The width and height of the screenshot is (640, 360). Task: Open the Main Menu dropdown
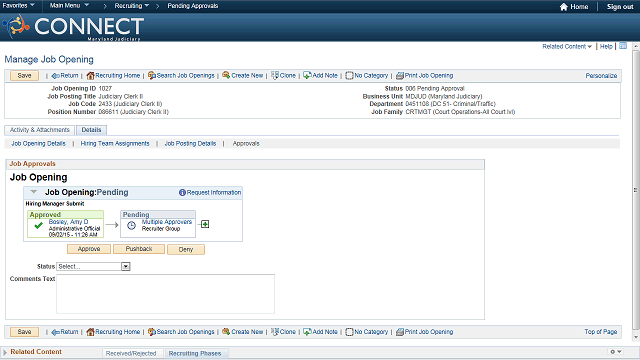[69, 5]
